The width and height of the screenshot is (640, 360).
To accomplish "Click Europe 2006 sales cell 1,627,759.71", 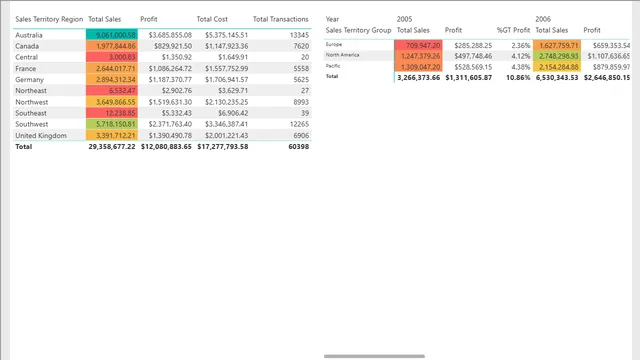I will coord(557,45).
